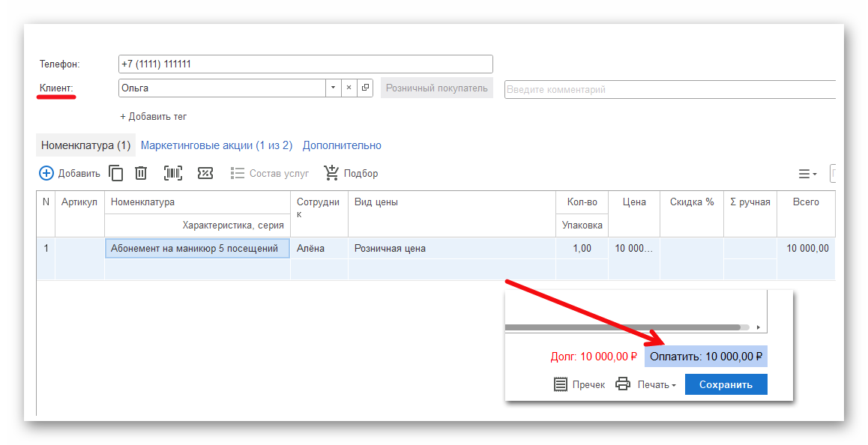The height and width of the screenshot is (445, 868).
Task: Click the printer icon next to Печать
Action: coord(623,384)
